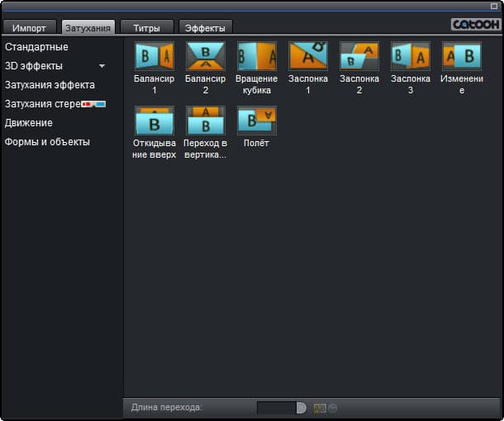Open the Затухания стерео category

point(43,104)
